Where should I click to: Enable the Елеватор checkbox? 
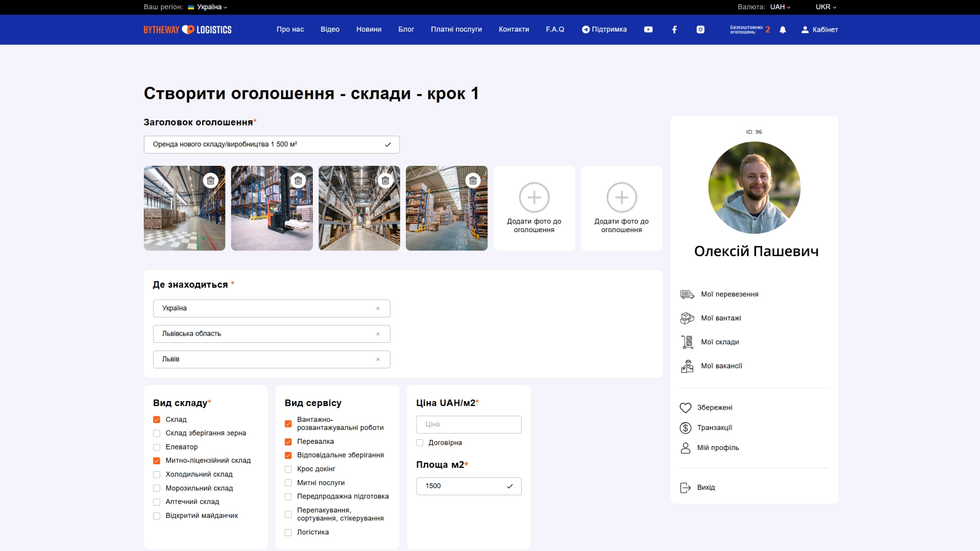157,447
